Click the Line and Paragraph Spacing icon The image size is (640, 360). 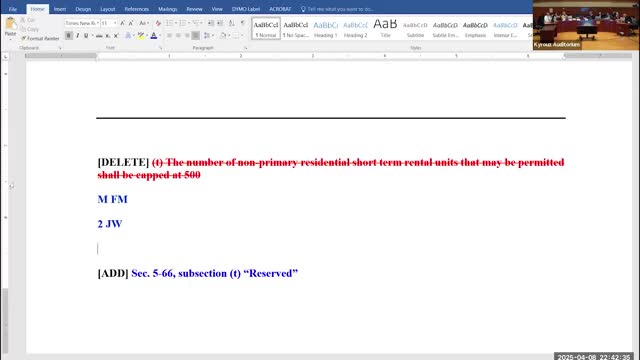click(x=207, y=36)
